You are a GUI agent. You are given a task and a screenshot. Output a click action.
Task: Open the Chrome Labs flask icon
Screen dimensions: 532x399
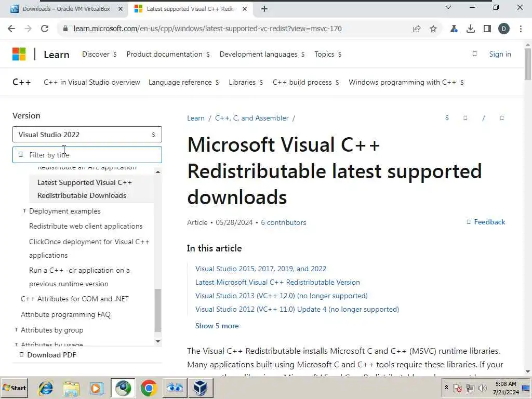tap(454, 29)
